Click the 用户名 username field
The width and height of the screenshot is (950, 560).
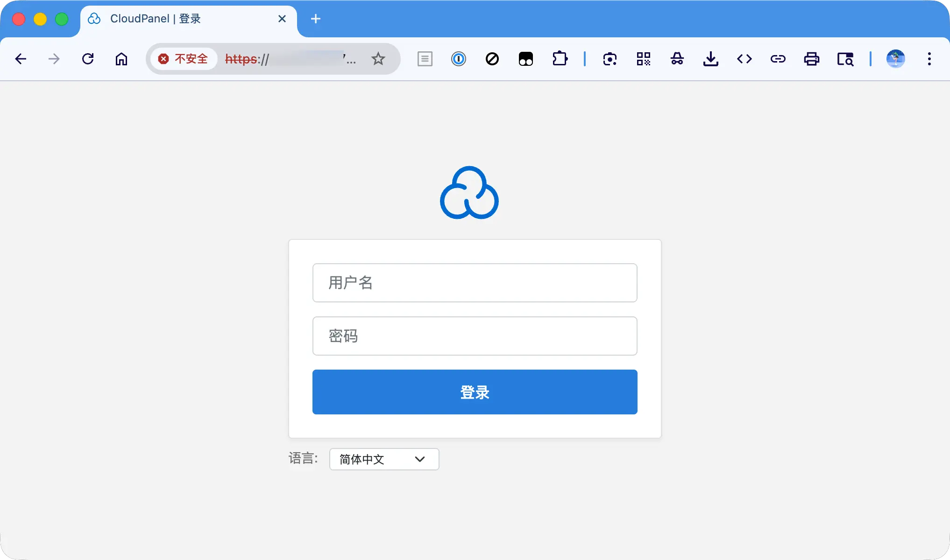tap(475, 283)
